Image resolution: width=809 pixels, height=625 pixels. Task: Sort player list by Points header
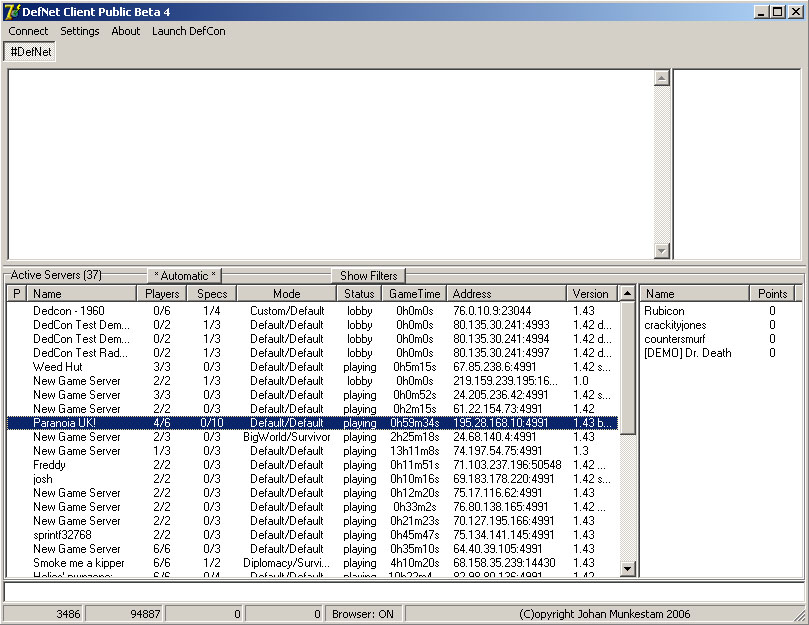tap(772, 294)
